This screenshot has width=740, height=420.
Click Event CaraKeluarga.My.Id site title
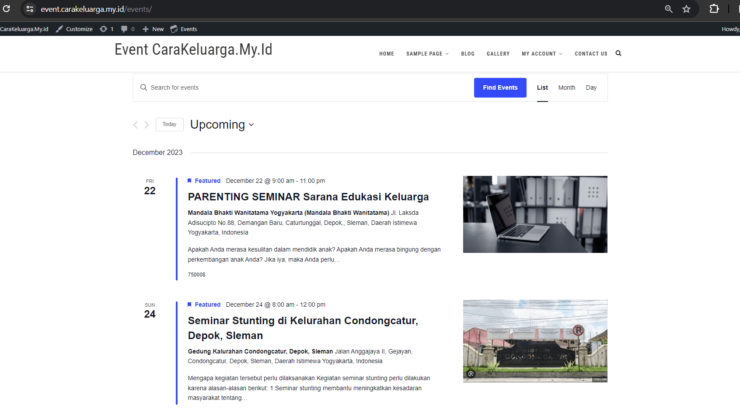pyautogui.click(x=193, y=50)
